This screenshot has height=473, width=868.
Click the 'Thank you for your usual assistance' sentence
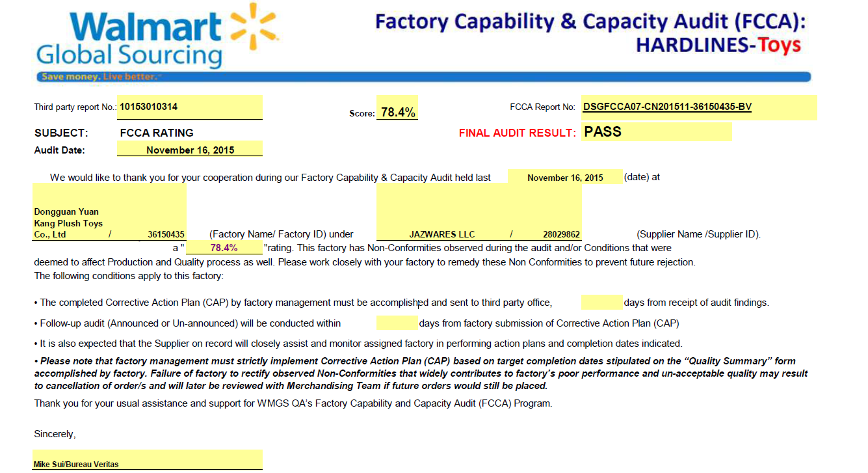click(x=293, y=403)
